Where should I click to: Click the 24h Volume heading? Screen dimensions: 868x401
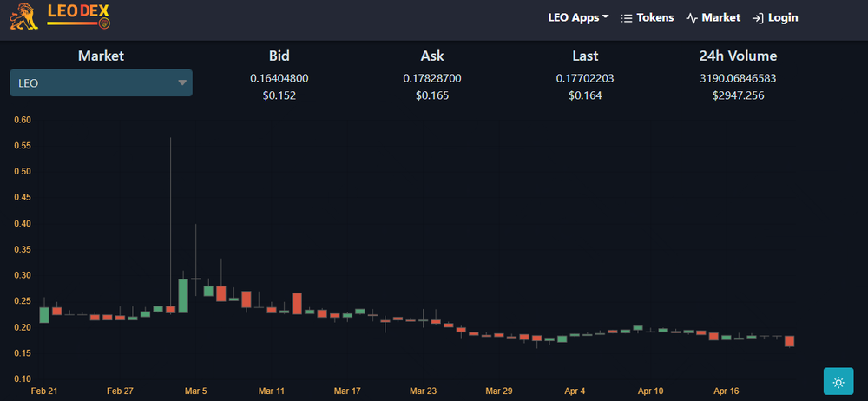tap(738, 56)
